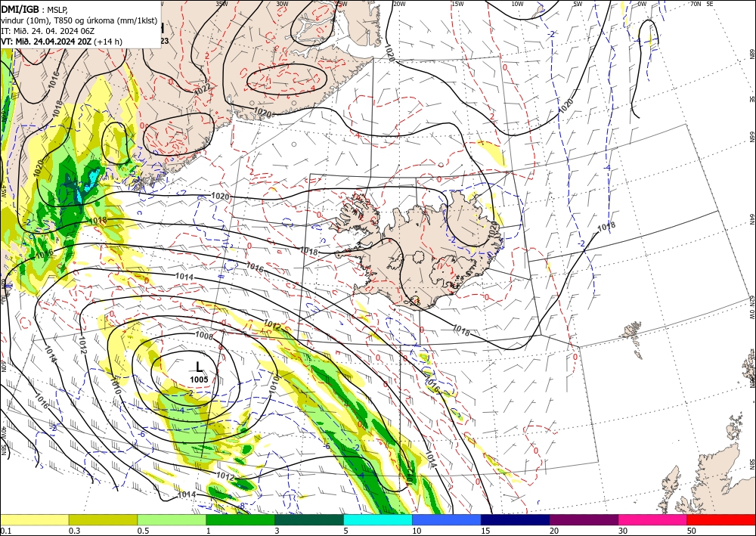Click the 'VT: Mið. 24.04.2024 20Z (+14 h)' line
The height and width of the screenshot is (536, 756).
point(62,42)
